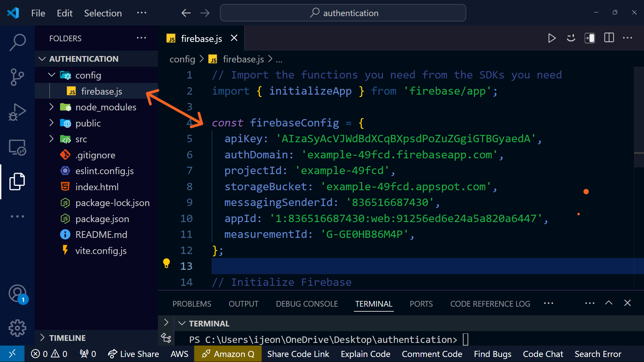Viewport: 644px width, 362px height.
Task: Open package.json file
Action: coord(97,219)
